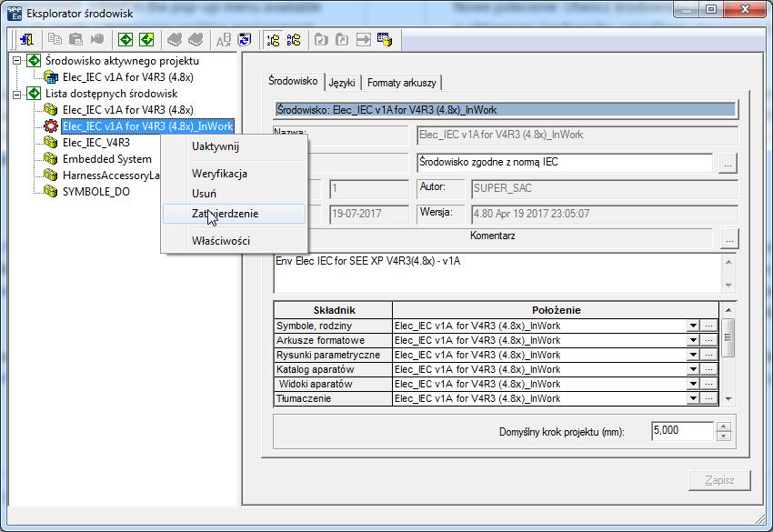Choose Weryfikacja from the context menu
The image size is (773, 532).
pos(234,174)
